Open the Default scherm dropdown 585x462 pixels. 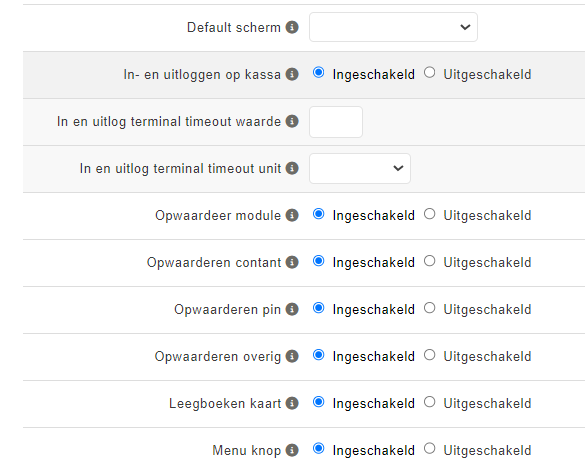click(393, 27)
